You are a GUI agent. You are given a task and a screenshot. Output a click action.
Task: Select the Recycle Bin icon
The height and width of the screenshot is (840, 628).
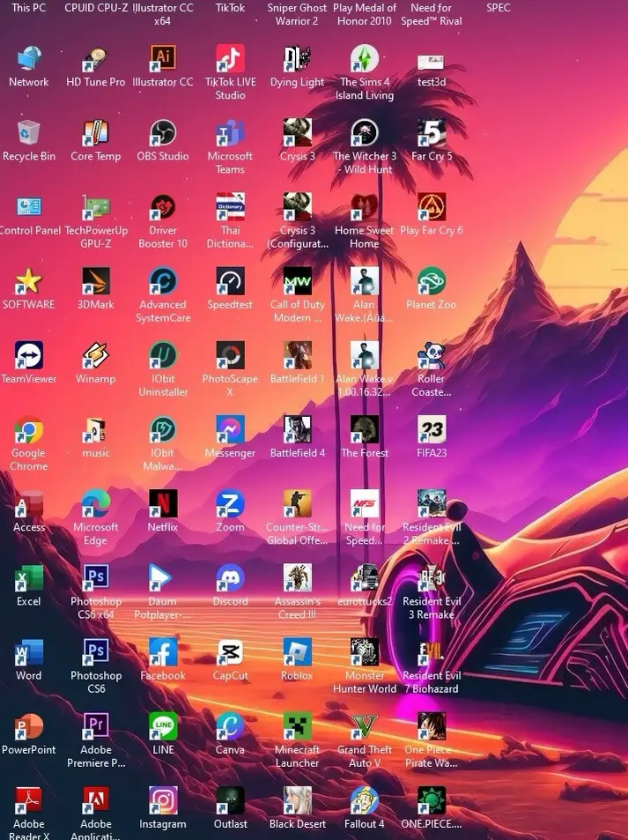[x=29, y=133]
